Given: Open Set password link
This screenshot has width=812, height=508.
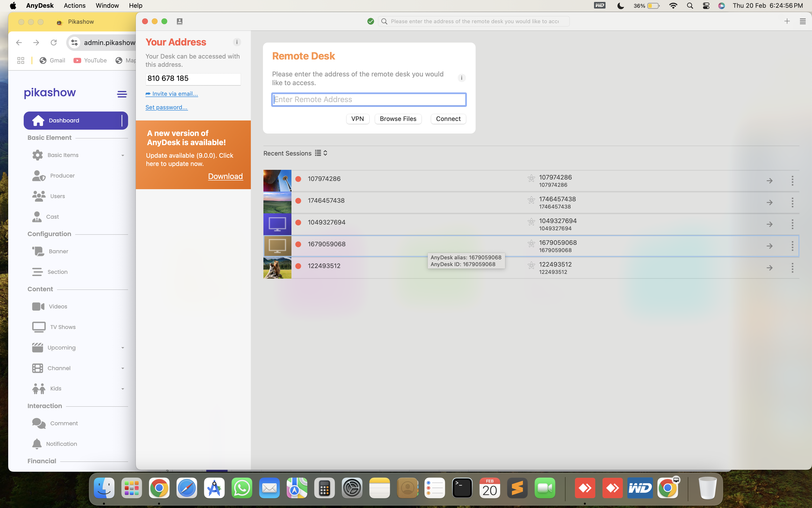Looking at the screenshot, I should pyautogui.click(x=167, y=107).
